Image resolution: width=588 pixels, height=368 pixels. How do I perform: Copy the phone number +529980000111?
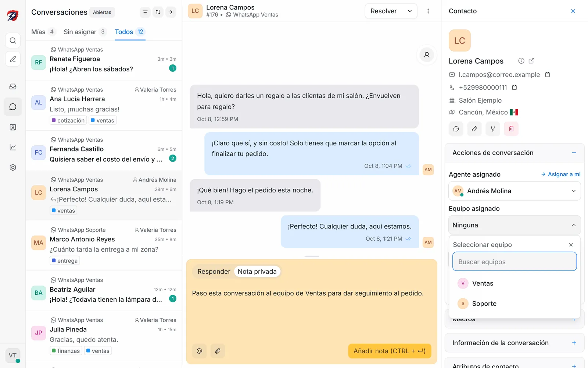tap(514, 88)
